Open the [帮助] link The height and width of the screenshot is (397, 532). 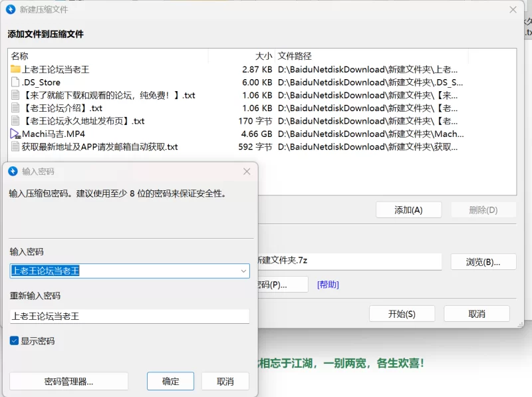328,285
